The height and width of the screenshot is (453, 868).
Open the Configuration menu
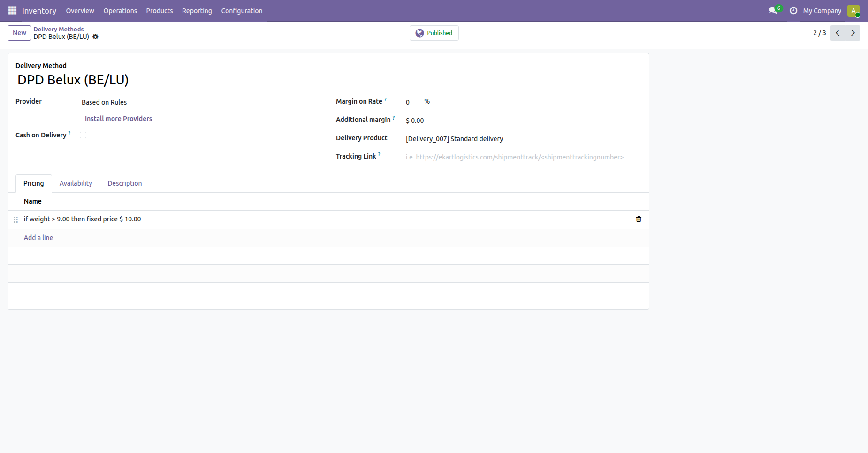click(x=242, y=10)
